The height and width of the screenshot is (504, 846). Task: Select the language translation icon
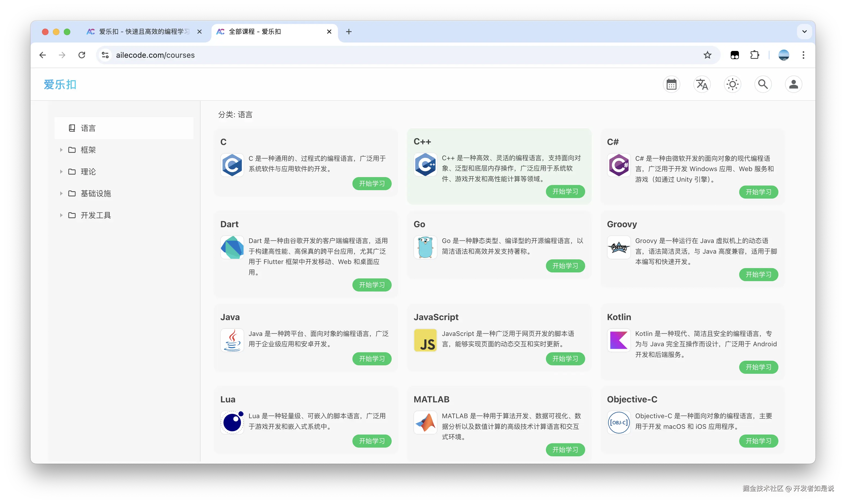702,84
